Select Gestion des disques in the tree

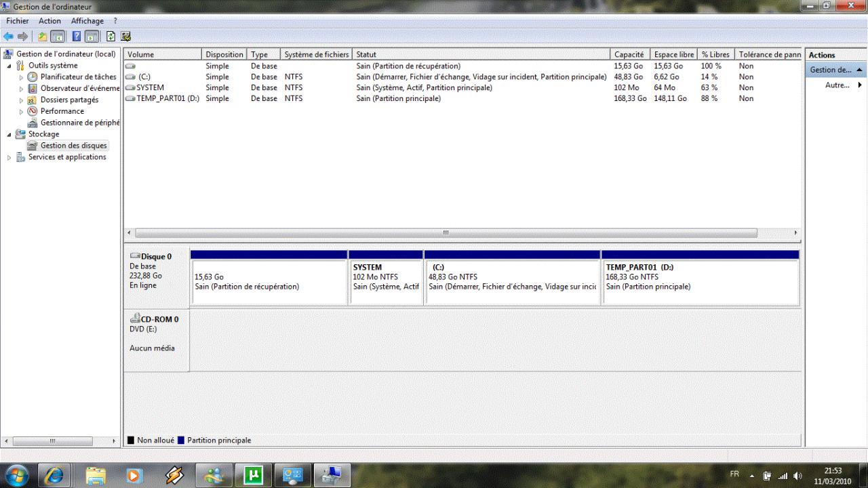pyautogui.click(x=73, y=146)
